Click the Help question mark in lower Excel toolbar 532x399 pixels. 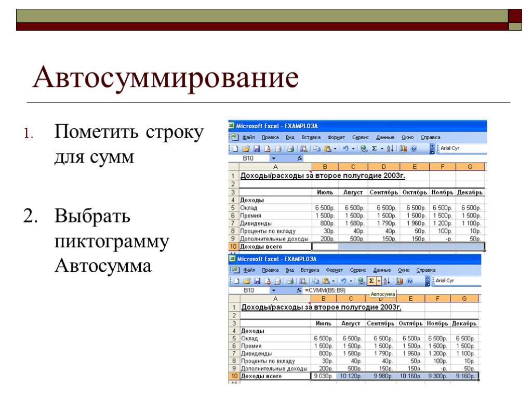tap(410, 281)
